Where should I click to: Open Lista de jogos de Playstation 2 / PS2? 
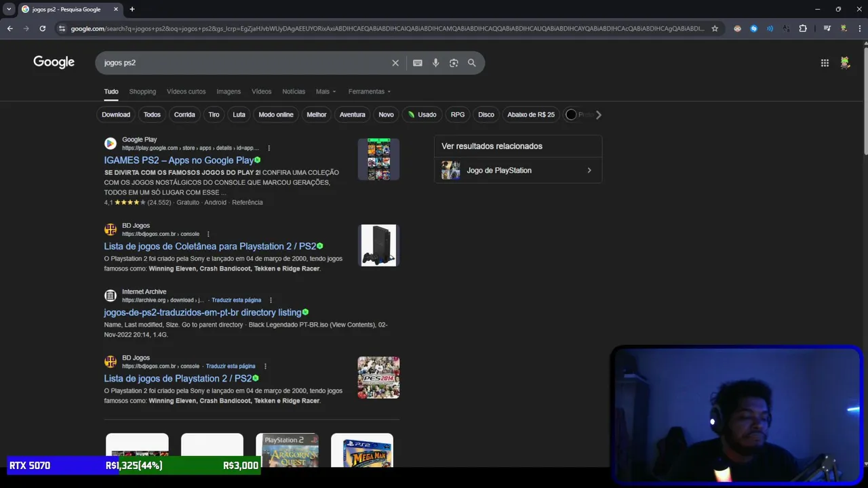point(178,379)
